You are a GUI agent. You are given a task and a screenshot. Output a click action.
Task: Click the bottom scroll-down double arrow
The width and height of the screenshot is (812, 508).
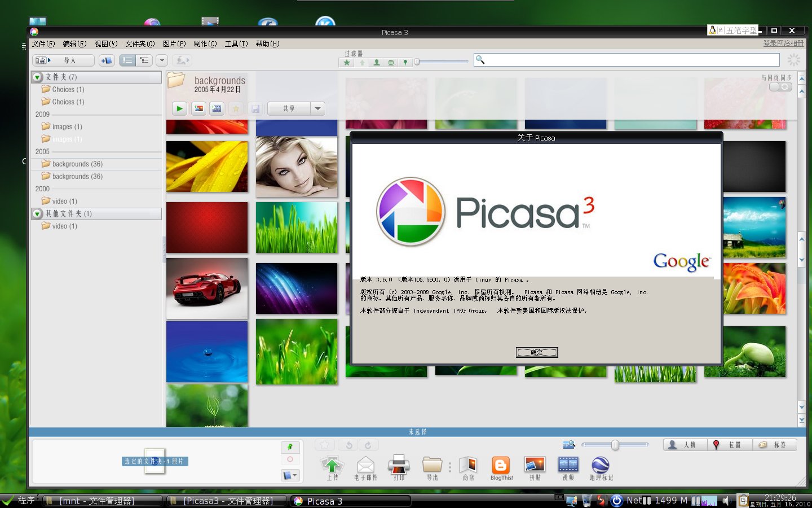802,420
